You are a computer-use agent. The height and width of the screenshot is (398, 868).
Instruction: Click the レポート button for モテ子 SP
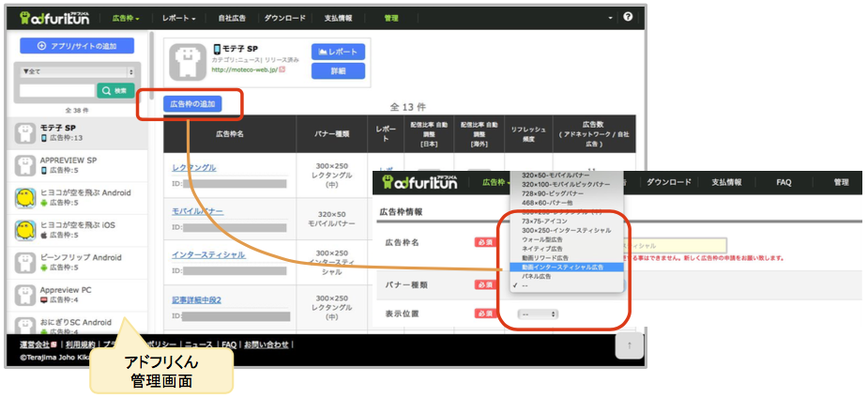[338, 52]
